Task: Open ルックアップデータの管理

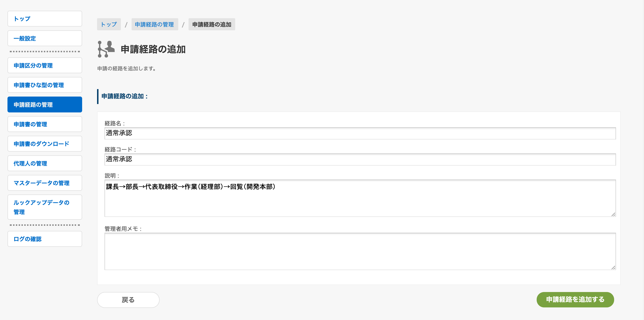Action: click(x=45, y=207)
